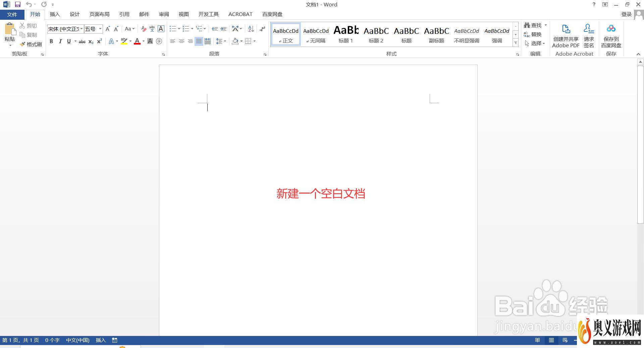This screenshot has width=644, height=348.
Task: Click the word count 0 个字 in status bar
Action: coord(52,340)
